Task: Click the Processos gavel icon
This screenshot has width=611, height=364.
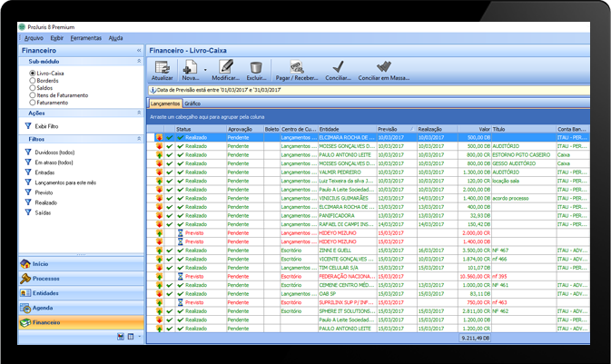Action: tap(25, 279)
